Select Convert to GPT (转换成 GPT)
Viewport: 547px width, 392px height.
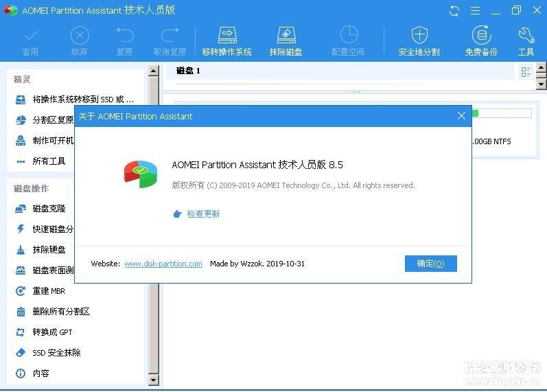click(52, 332)
